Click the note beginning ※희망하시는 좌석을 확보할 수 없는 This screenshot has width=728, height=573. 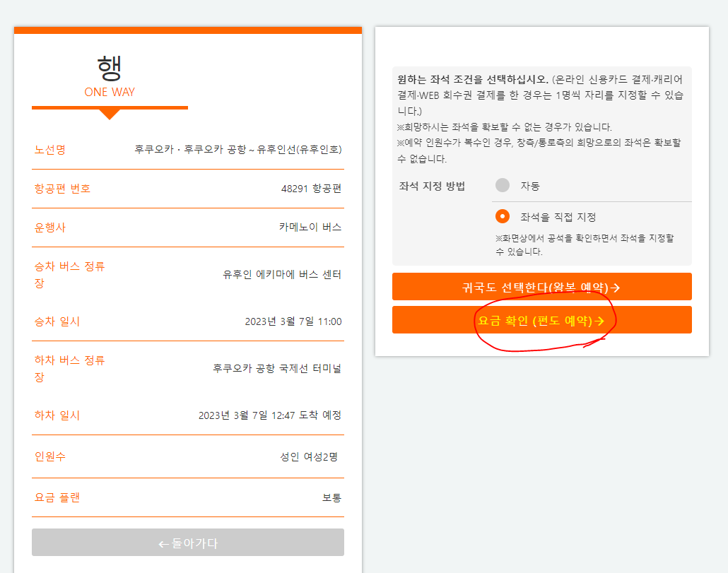[x=504, y=127]
